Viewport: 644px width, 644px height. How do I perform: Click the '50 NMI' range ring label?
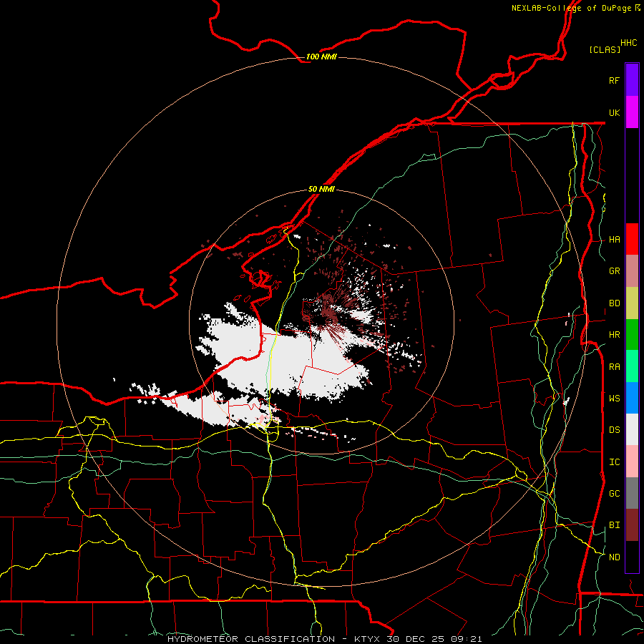pos(321,189)
